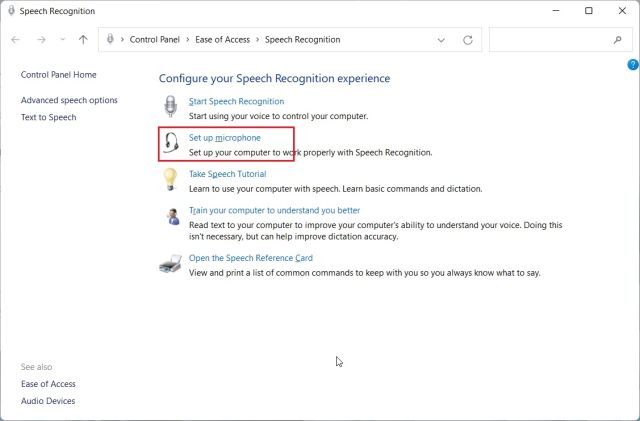Click the person icon for voice training
Viewport: 640px width, 421px height.
171,217
